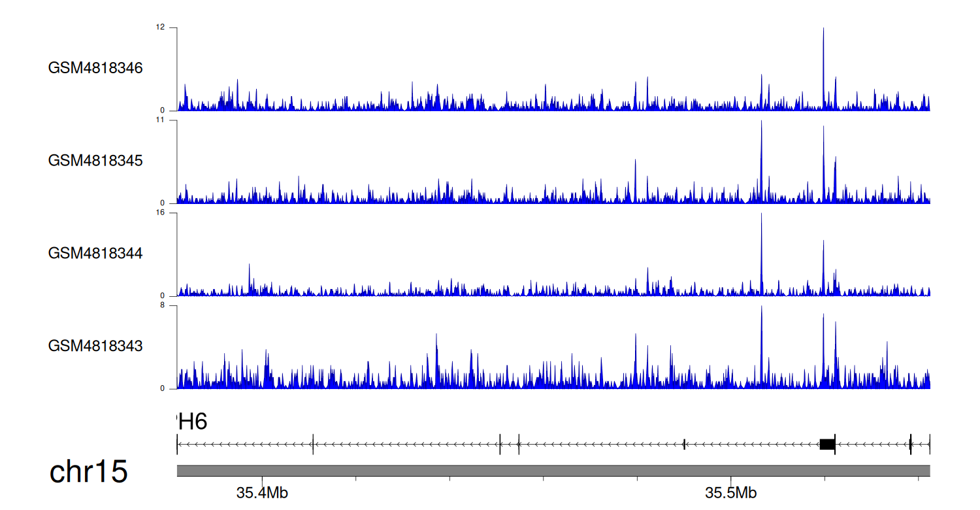Screen dimensions: 980x510
Task: Click the GSM4818344 track name
Action: [95, 252]
